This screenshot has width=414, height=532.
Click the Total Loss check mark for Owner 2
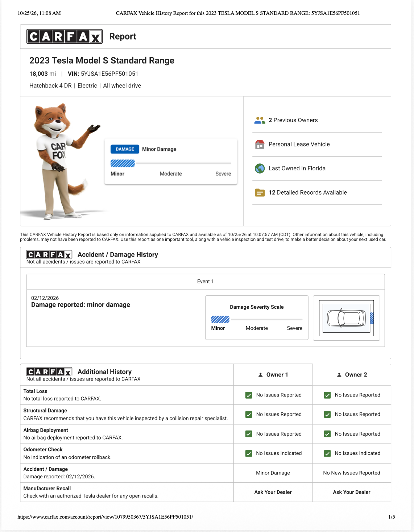pyautogui.click(x=327, y=395)
